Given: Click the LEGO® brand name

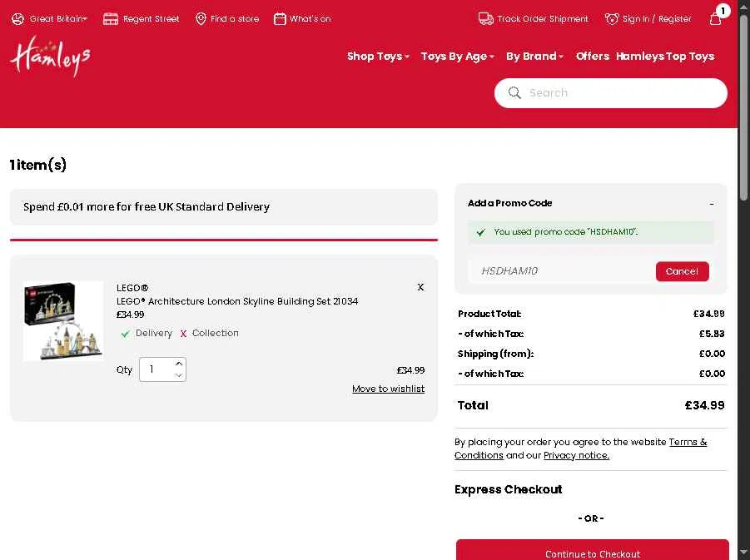Looking at the screenshot, I should pos(132,288).
